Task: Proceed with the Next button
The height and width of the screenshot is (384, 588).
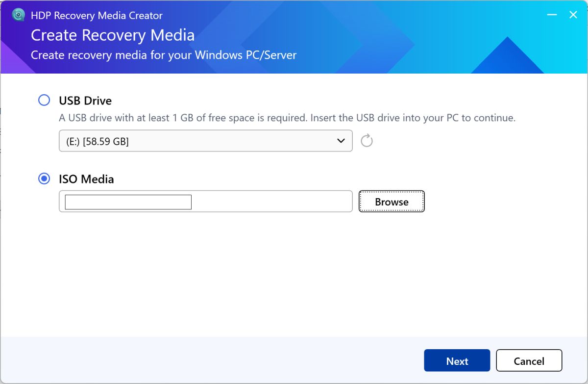Action: click(x=457, y=360)
